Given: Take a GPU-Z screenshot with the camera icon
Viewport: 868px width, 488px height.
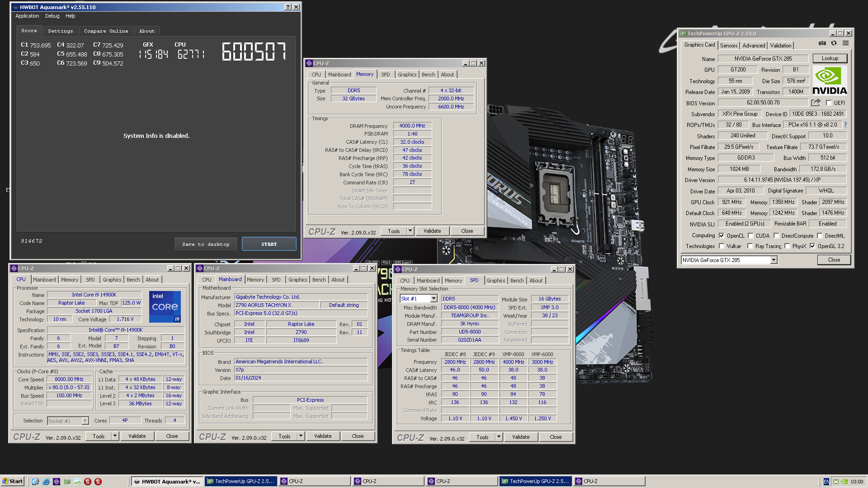Looking at the screenshot, I should pos(822,43).
